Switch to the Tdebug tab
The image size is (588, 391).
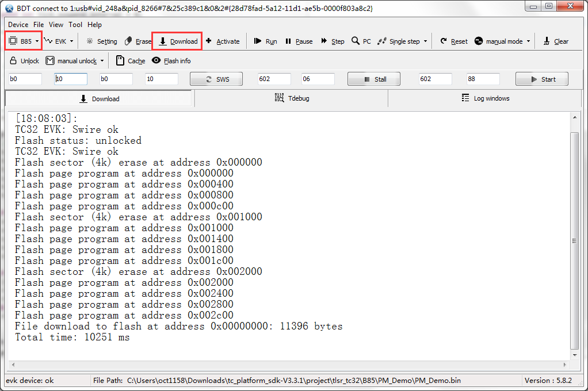point(292,98)
